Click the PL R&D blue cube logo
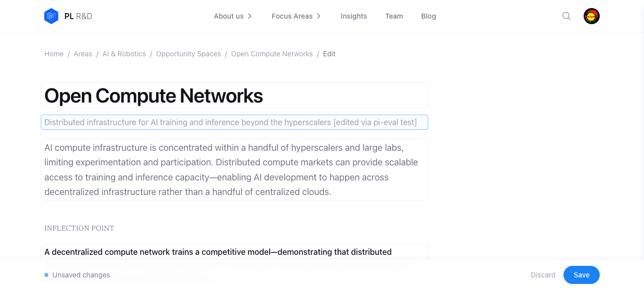This screenshot has height=290, width=644. coord(51,16)
